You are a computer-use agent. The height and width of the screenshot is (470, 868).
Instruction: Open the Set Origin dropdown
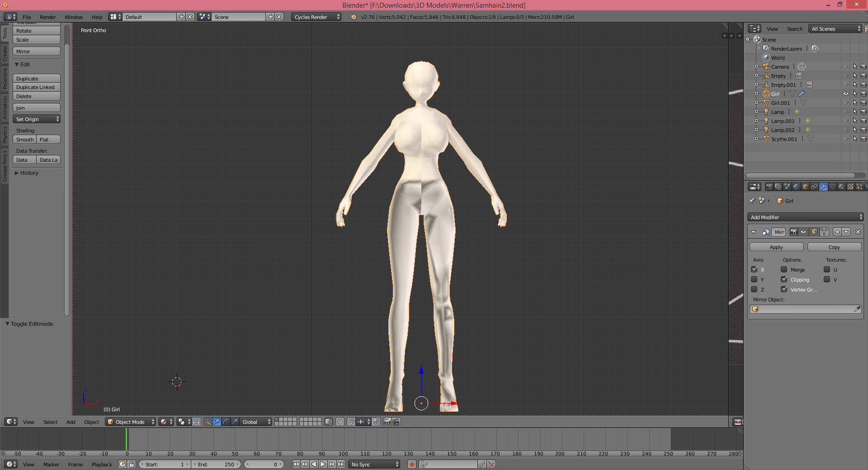37,119
